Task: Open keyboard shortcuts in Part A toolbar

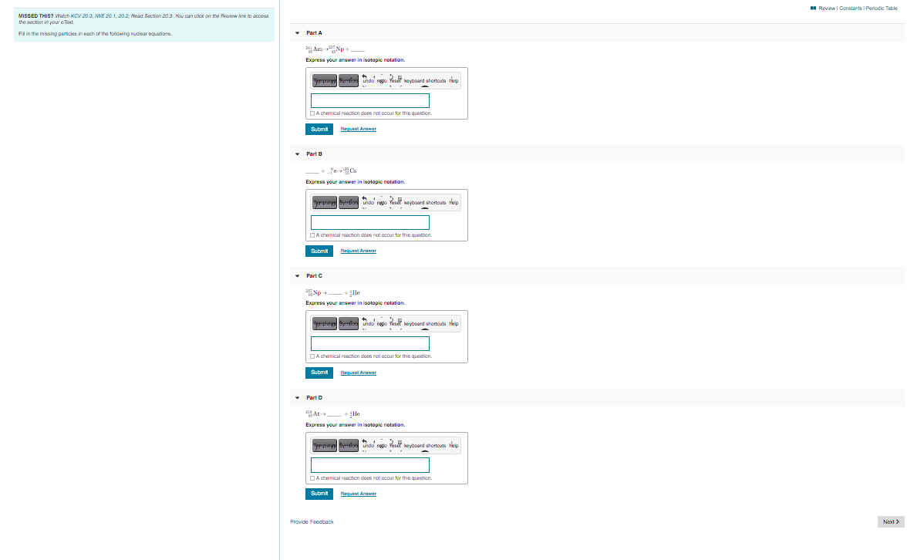Action: pyautogui.click(x=425, y=81)
